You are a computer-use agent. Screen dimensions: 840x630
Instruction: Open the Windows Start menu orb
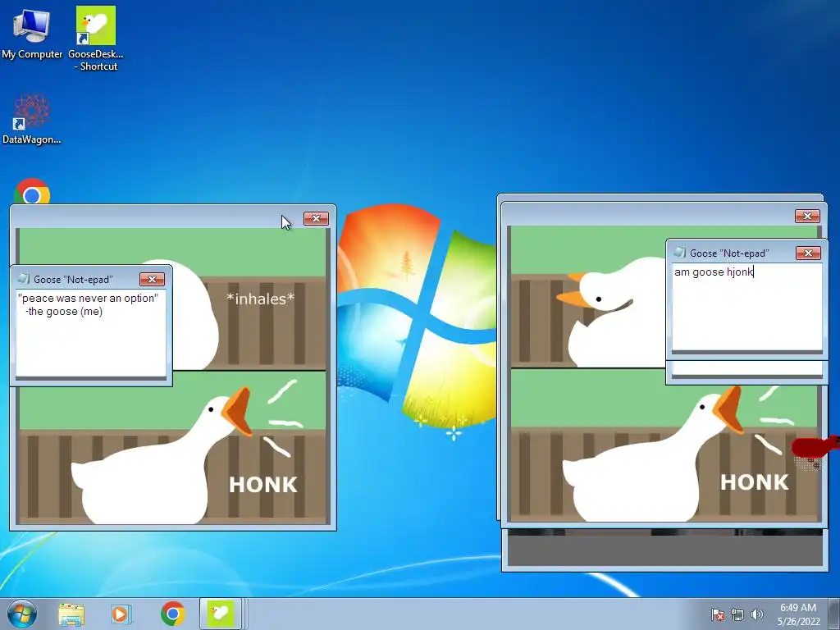point(22,614)
